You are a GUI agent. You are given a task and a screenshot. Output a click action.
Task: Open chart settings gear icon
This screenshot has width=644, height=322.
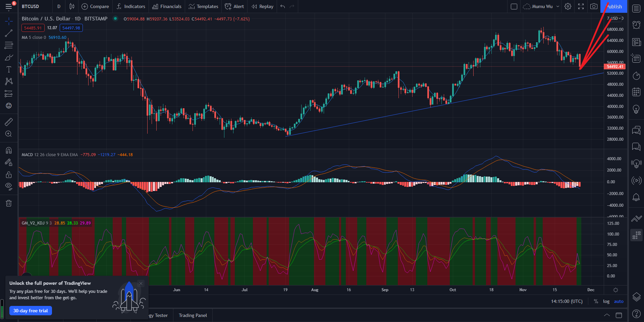[568, 6]
